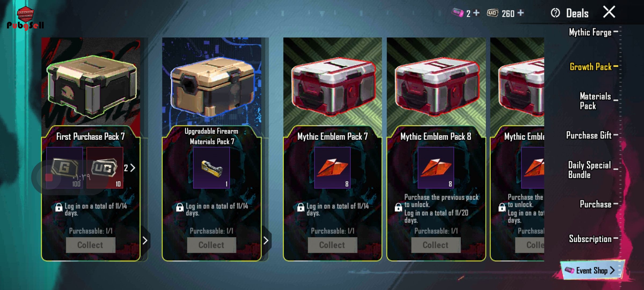The width and height of the screenshot is (644, 290).
Task: Select the Daily Special Bundle tab
Action: tap(590, 170)
